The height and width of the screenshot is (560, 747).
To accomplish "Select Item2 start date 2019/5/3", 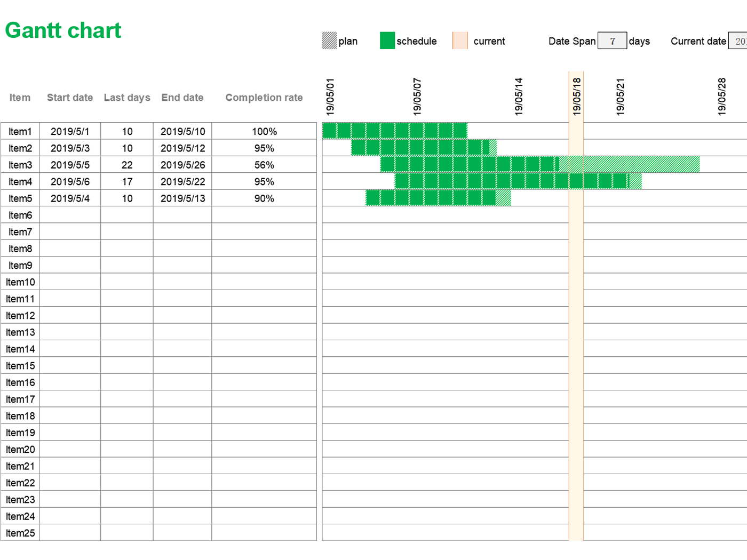I will tap(70, 148).
